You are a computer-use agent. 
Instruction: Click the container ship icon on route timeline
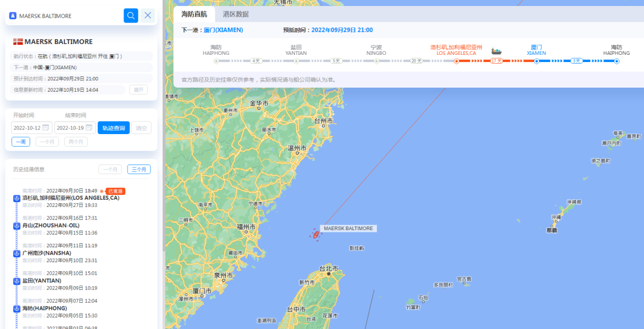pos(497,51)
